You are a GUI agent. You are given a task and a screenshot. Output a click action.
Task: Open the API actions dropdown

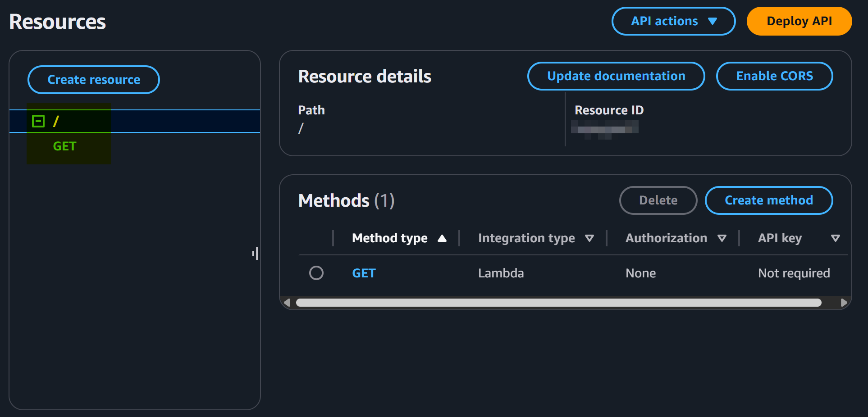(x=673, y=21)
